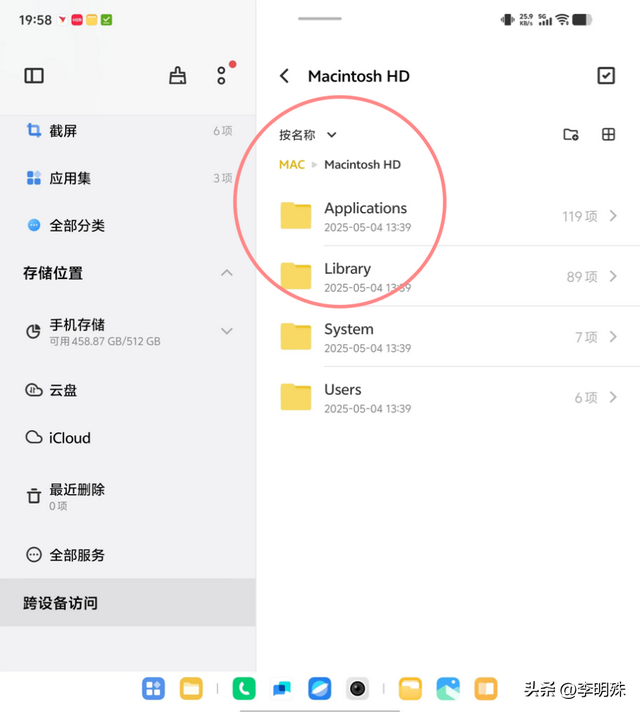The height and width of the screenshot is (712, 640).
Task: Click the 截屏 crop icon
Action: [x=34, y=131]
